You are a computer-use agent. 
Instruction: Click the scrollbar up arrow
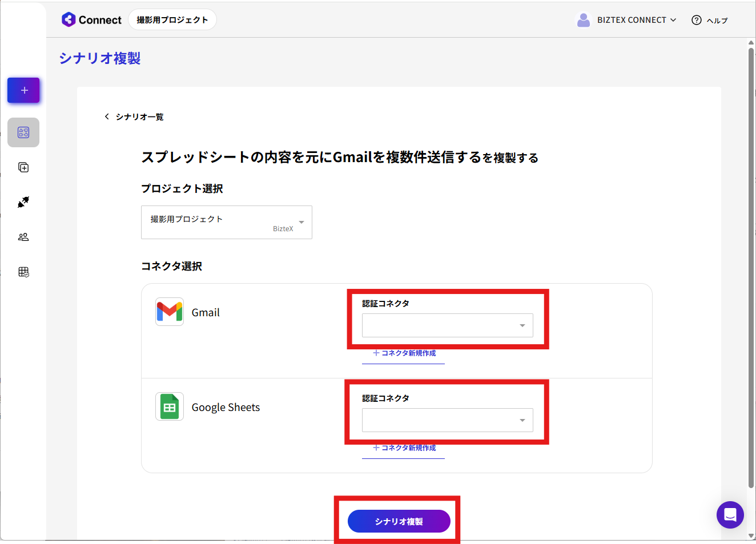coord(751,43)
